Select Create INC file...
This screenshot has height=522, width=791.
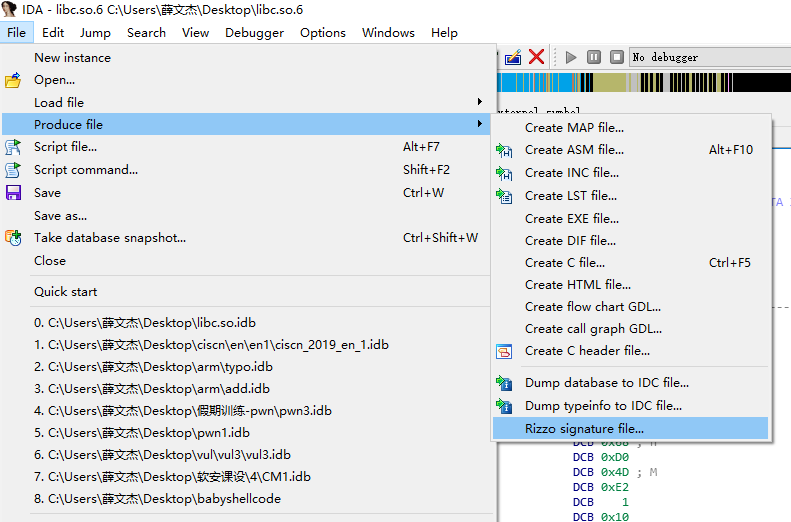pos(630,173)
